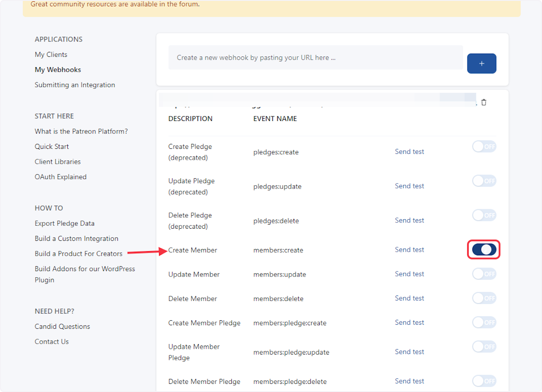The width and height of the screenshot is (542, 392).
Task: Enable the pledges:create toggle
Action: 484,146
